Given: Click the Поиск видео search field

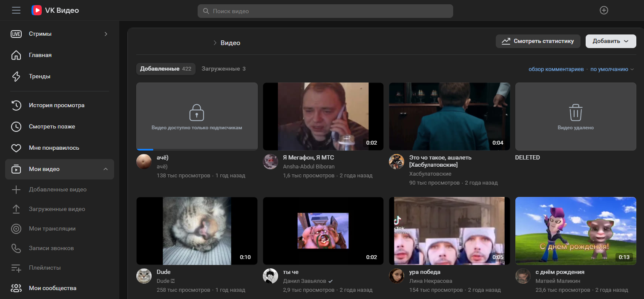Looking at the screenshot, I should (x=325, y=11).
